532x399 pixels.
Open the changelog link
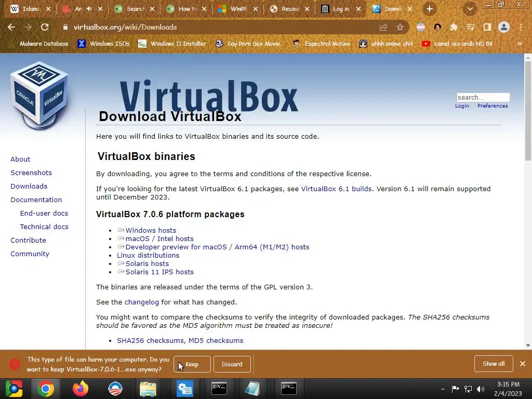coord(141,302)
